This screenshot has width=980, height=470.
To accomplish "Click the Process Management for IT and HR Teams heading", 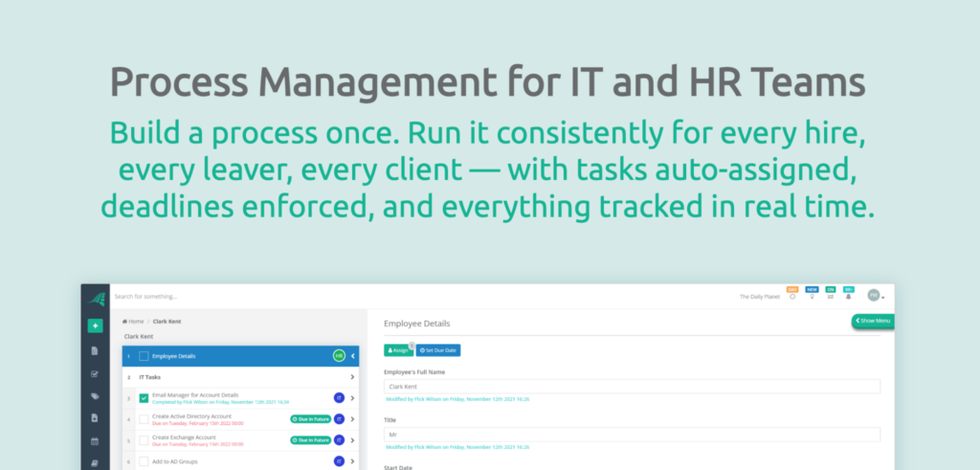I will coord(487,82).
